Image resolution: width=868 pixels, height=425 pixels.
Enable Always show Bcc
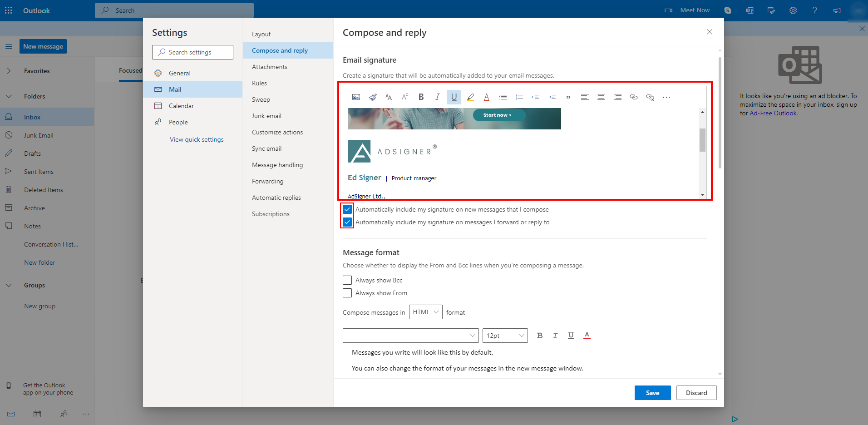tap(347, 280)
